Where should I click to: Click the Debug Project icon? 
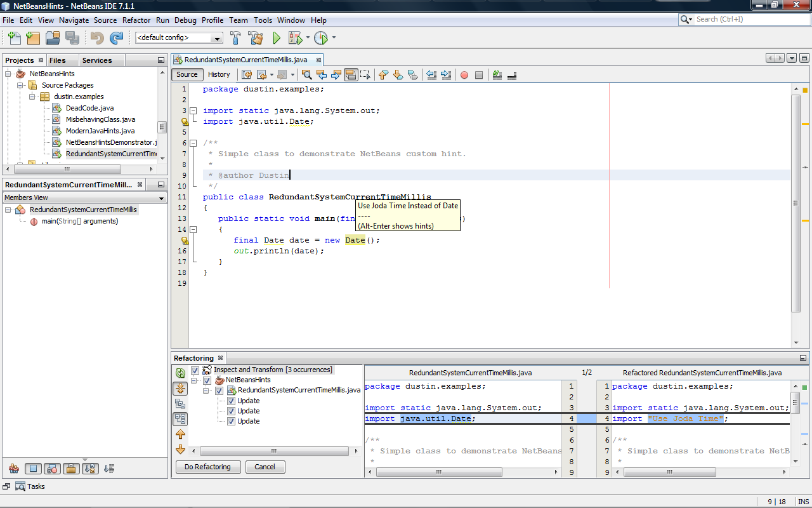pos(295,38)
